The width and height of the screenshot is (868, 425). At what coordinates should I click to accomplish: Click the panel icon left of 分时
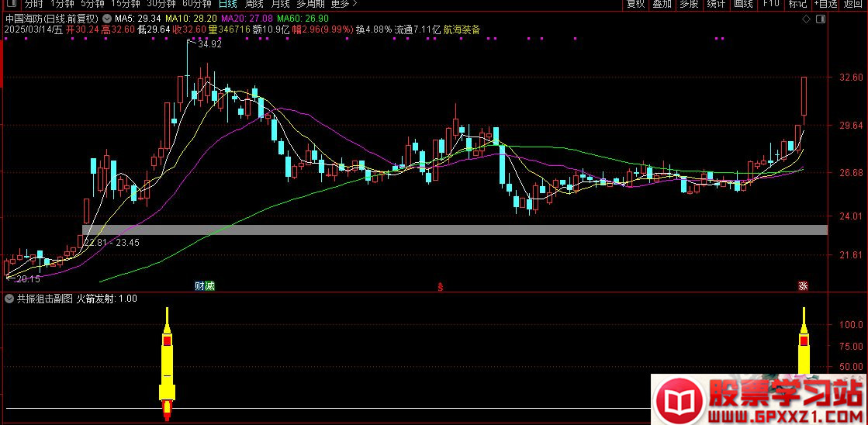point(9,4)
